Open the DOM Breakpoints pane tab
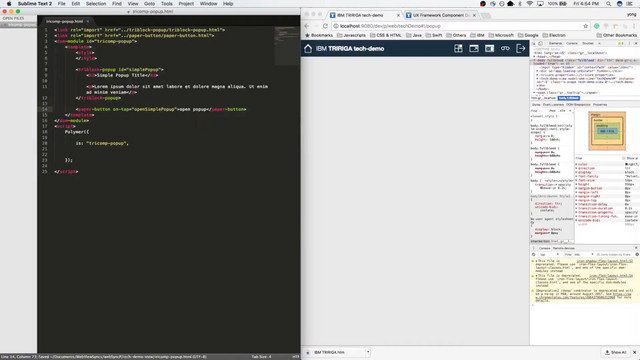The image size is (640, 360). 578,105
